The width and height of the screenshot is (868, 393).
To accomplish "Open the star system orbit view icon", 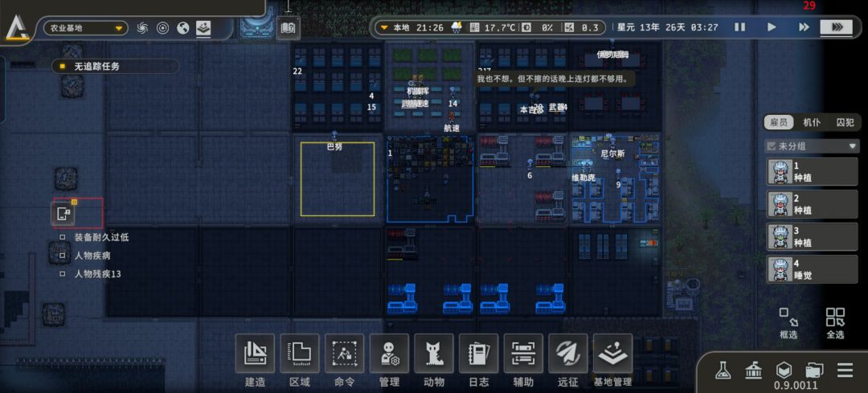I will coord(162,27).
